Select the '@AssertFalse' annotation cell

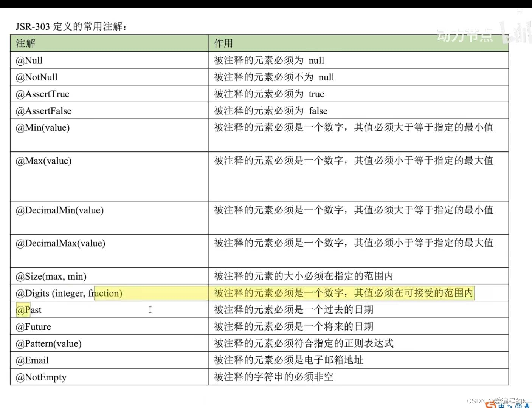click(109, 111)
